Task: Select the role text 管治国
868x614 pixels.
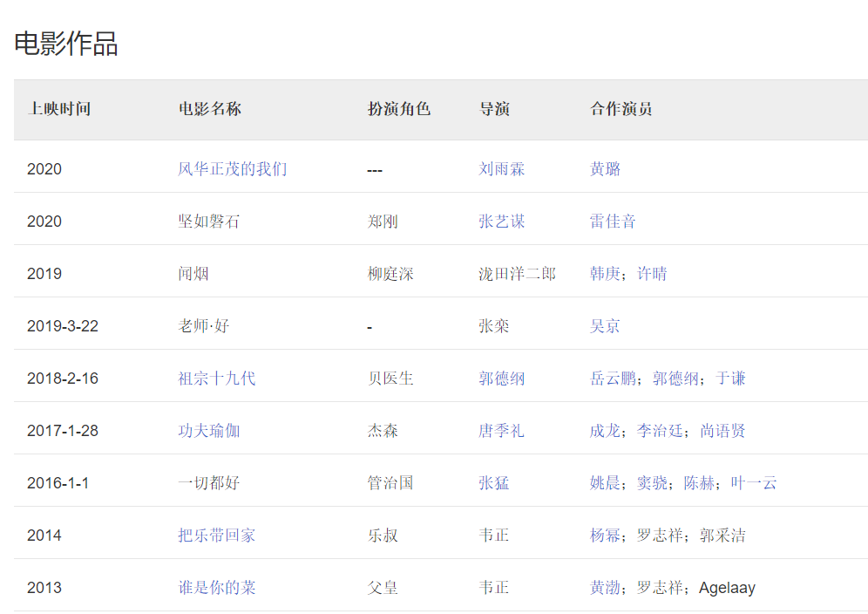Action: (390, 482)
